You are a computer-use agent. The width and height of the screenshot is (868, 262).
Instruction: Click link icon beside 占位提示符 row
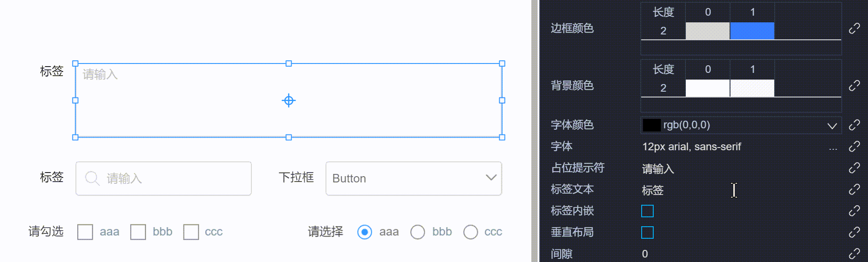pyautogui.click(x=854, y=168)
